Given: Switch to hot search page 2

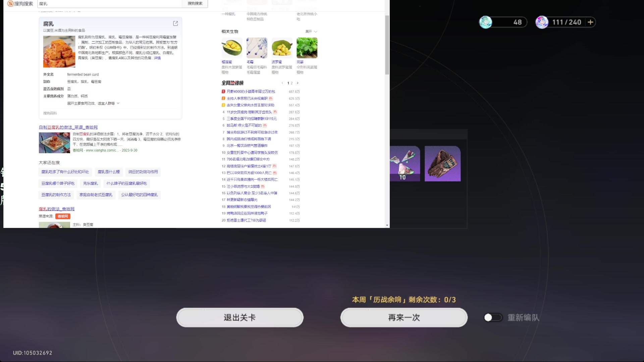Looking at the screenshot, I should [x=292, y=83].
